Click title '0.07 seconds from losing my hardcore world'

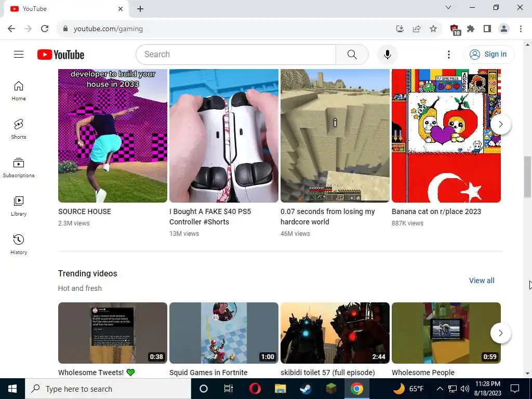328,217
